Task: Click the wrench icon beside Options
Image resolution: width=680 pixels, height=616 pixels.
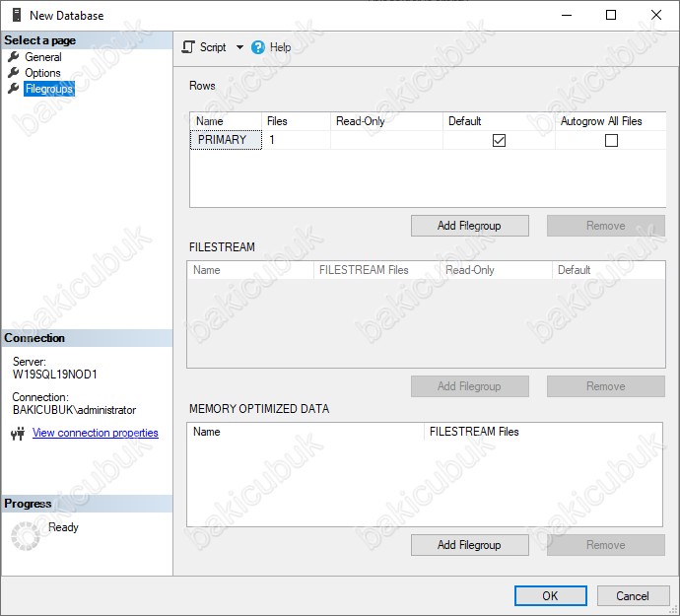Action: click(14, 73)
